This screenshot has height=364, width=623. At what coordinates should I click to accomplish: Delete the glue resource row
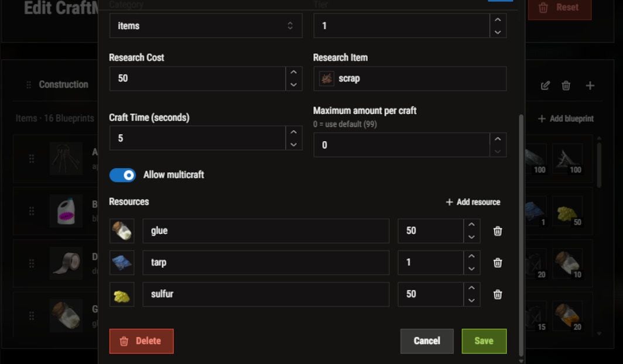click(x=498, y=231)
